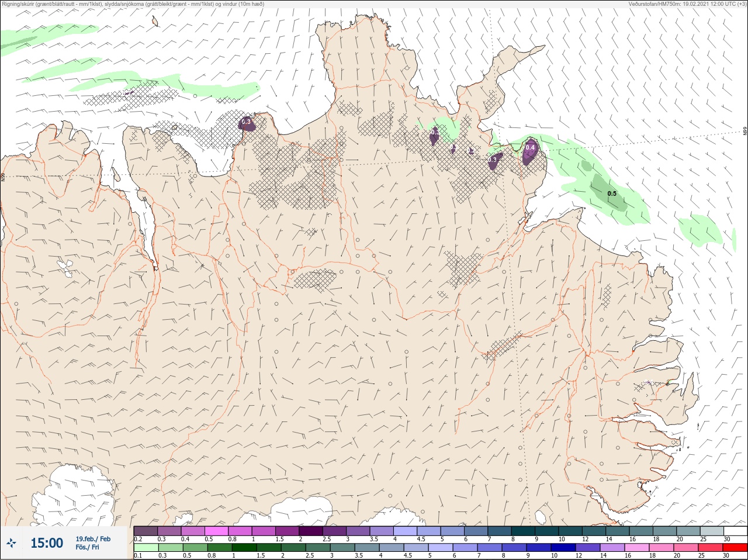This screenshot has height=560, width=748.
Task: Click the N99 latitude label on left edge
Action: click(3, 176)
